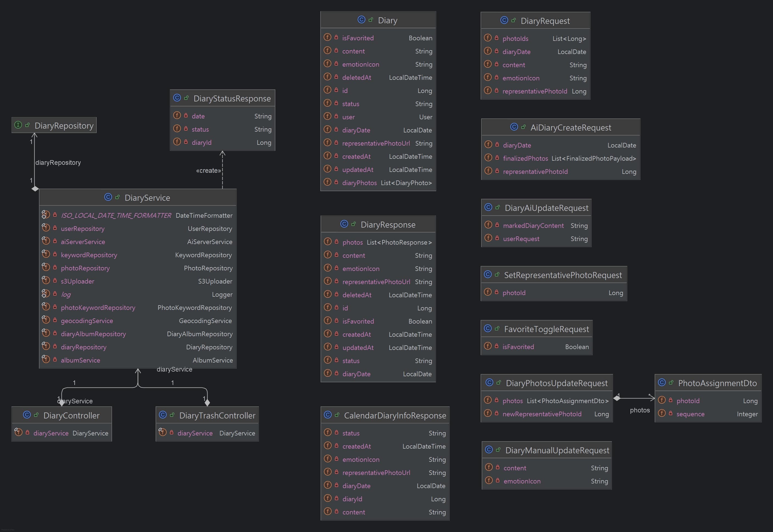Click the field icon beside isFavorited in Diary
Screen dimensions: 773x532
[327, 37]
